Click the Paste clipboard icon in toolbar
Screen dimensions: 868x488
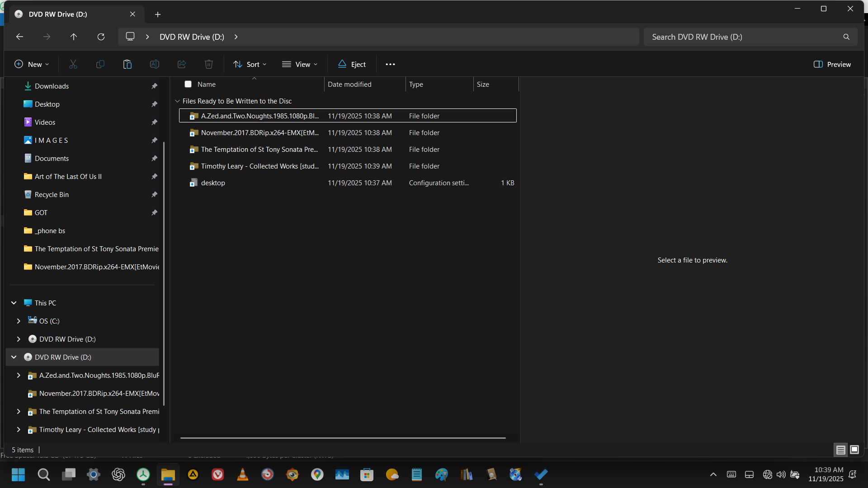[127, 64]
